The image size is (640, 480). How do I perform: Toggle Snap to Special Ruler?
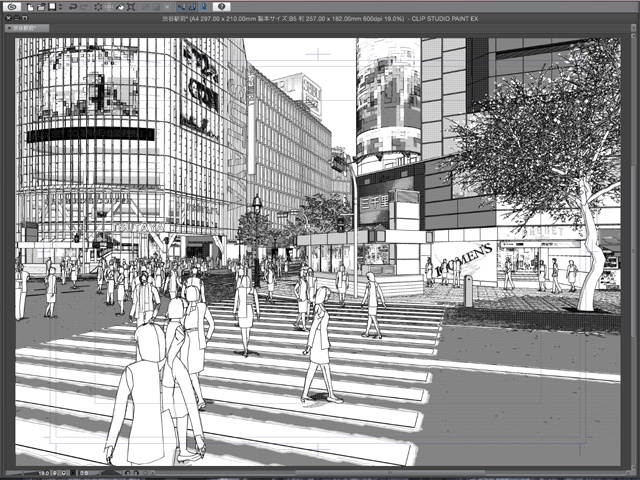point(193,7)
